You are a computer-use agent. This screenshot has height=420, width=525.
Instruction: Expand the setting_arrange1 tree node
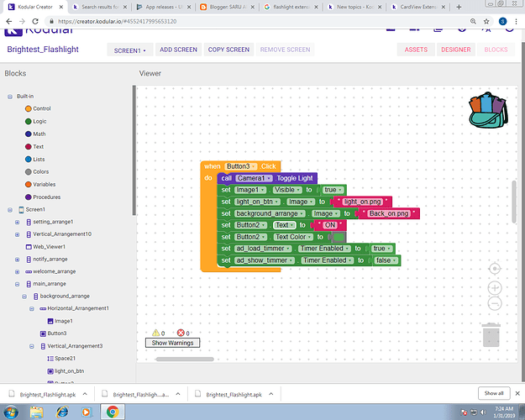coord(18,222)
